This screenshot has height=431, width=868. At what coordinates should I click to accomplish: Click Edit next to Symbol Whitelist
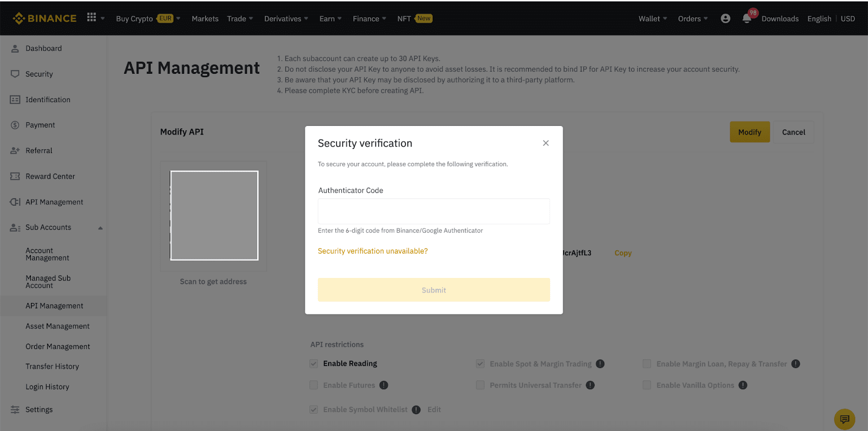coord(434,410)
